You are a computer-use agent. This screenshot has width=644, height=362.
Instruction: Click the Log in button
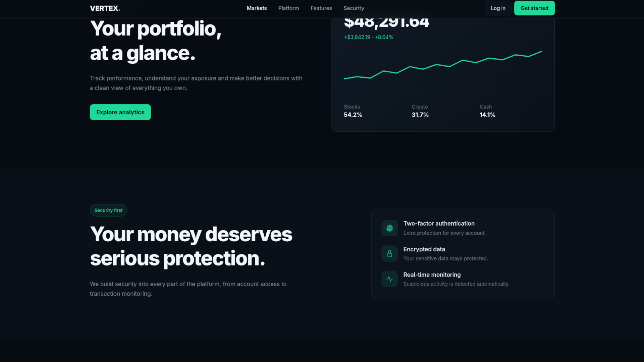point(498,8)
